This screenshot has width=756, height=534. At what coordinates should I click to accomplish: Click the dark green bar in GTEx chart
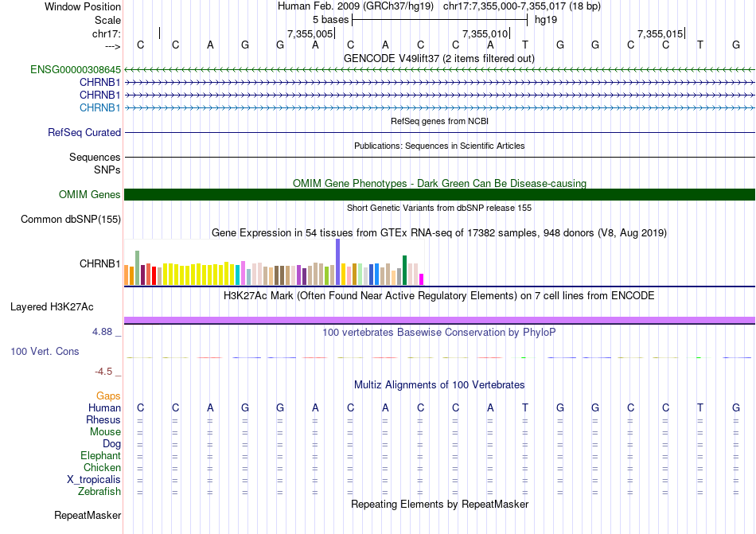[404, 271]
